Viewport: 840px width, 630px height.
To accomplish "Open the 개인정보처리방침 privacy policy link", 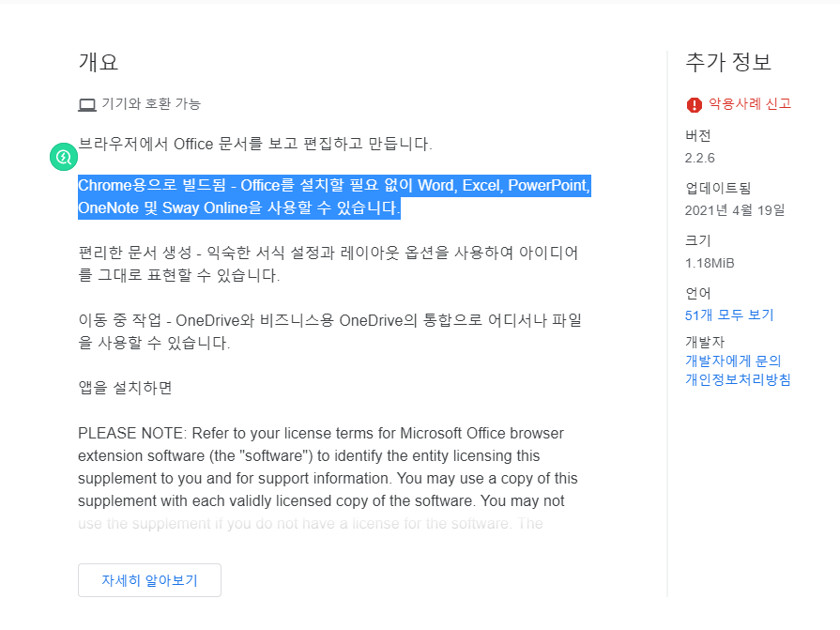I will (x=736, y=380).
